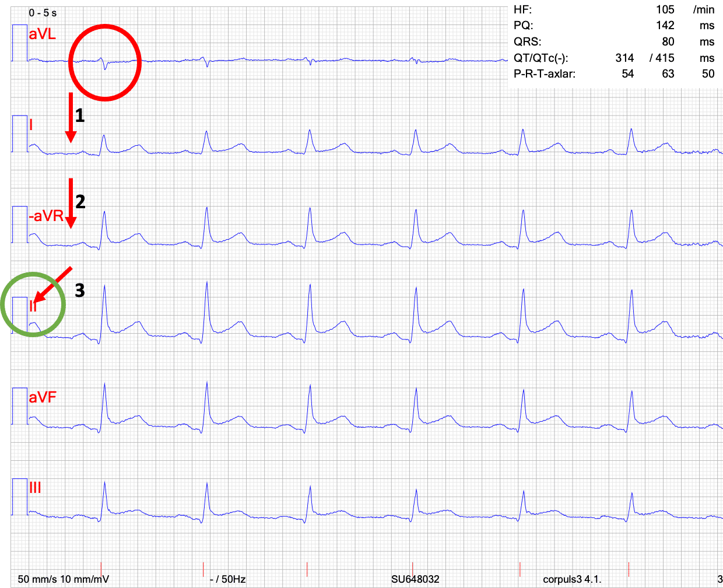Click '50 mm/s 10 mm/mV' speed setting text
The width and height of the screenshot is (723, 588).
coord(64,579)
